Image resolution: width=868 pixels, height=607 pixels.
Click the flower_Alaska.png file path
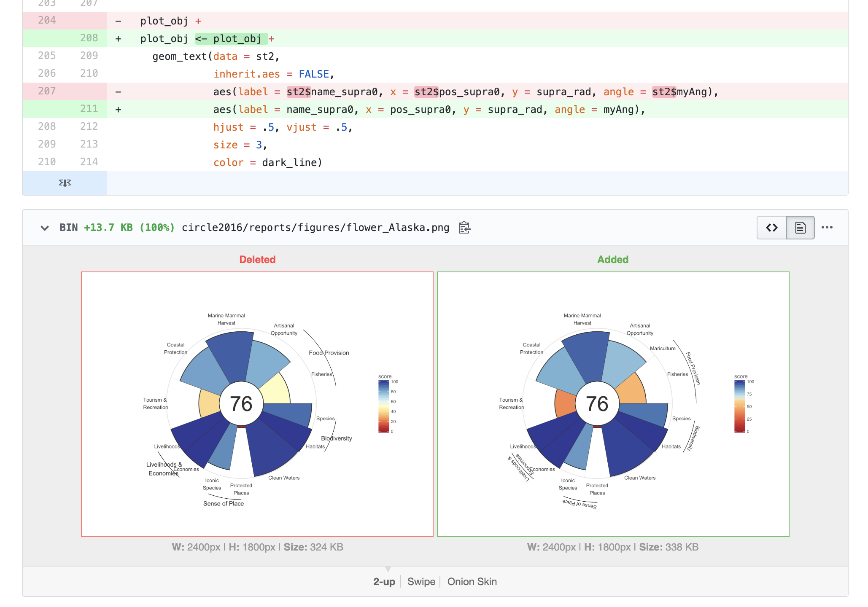pos(315,228)
